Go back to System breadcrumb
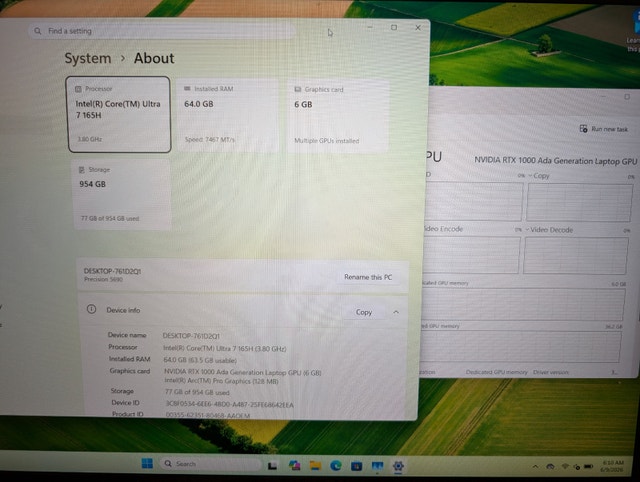The height and width of the screenshot is (482, 640). [x=88, y=58]
